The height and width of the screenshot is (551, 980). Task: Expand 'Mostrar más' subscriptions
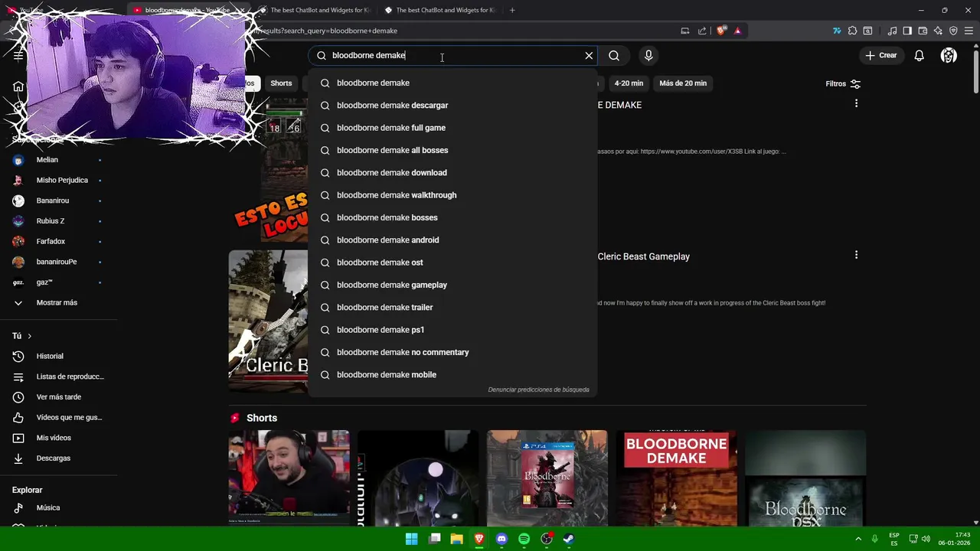click(x=57, y=302)
